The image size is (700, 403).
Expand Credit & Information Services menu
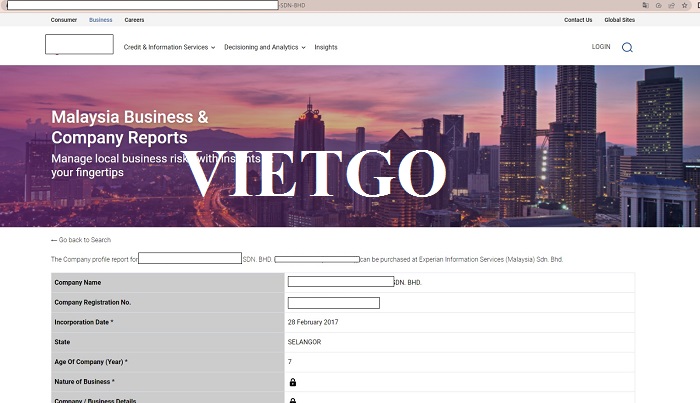(x=169, y=47)
